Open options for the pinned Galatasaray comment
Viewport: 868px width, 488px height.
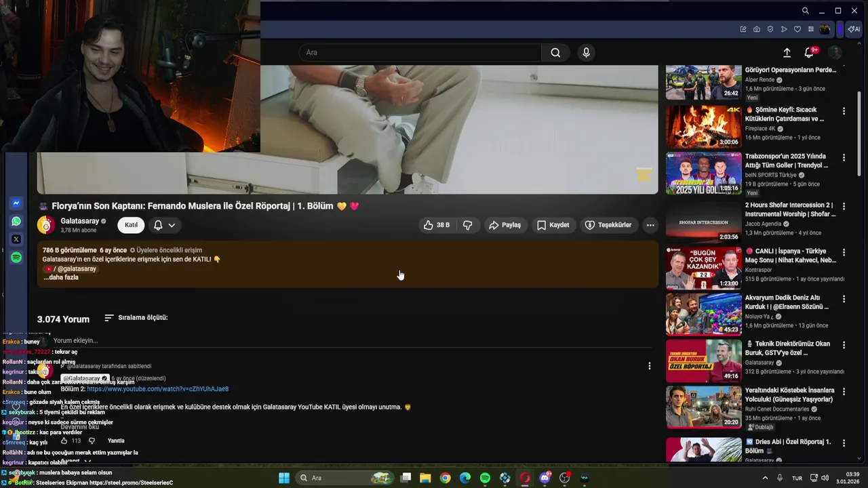pos(650,366)
